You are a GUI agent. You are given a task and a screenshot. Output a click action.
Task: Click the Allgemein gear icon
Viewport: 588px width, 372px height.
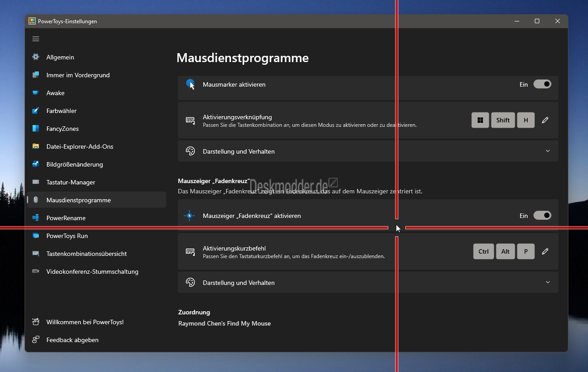[x=36, y=57]
